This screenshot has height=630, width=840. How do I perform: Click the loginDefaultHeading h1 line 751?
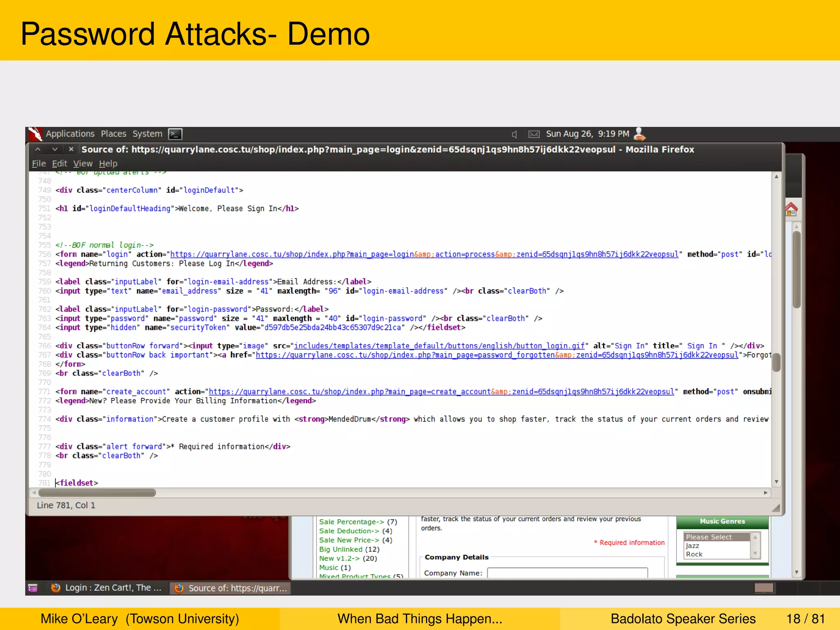pos(177,208)
